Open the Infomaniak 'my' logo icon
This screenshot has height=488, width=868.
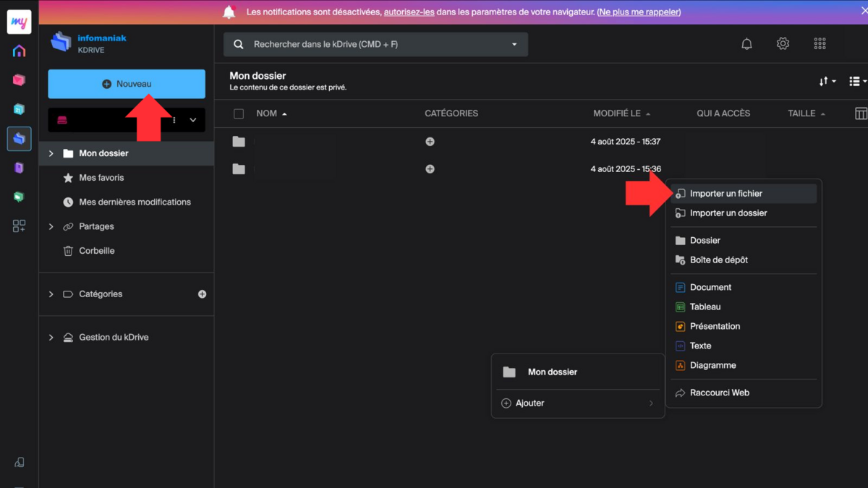(20, 22)
